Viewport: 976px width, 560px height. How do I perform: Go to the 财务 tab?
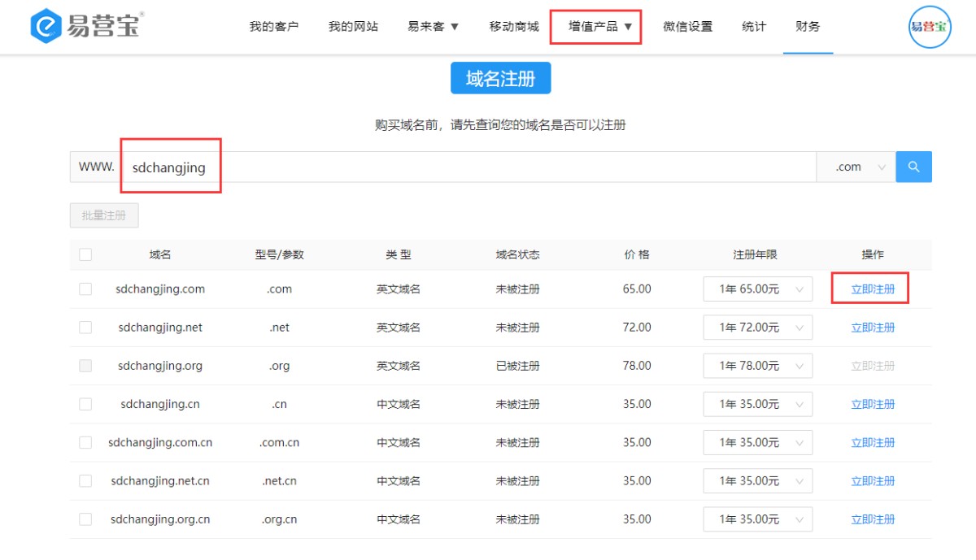(808, 27)
